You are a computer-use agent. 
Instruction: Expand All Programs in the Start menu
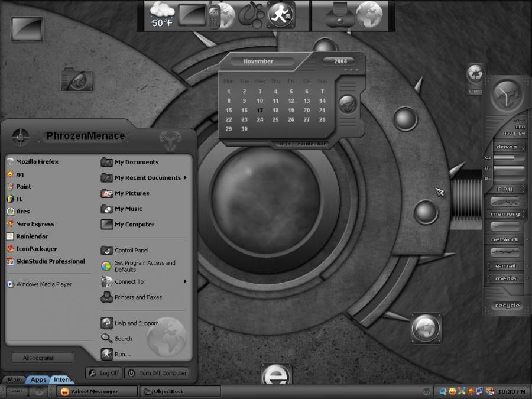coord(42,358)
